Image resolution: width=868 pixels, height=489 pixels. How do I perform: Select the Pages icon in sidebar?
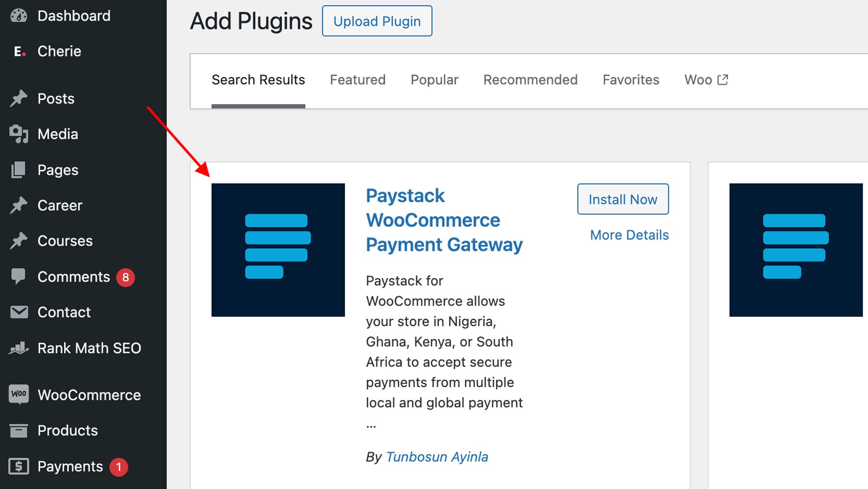tap(18, 170)
